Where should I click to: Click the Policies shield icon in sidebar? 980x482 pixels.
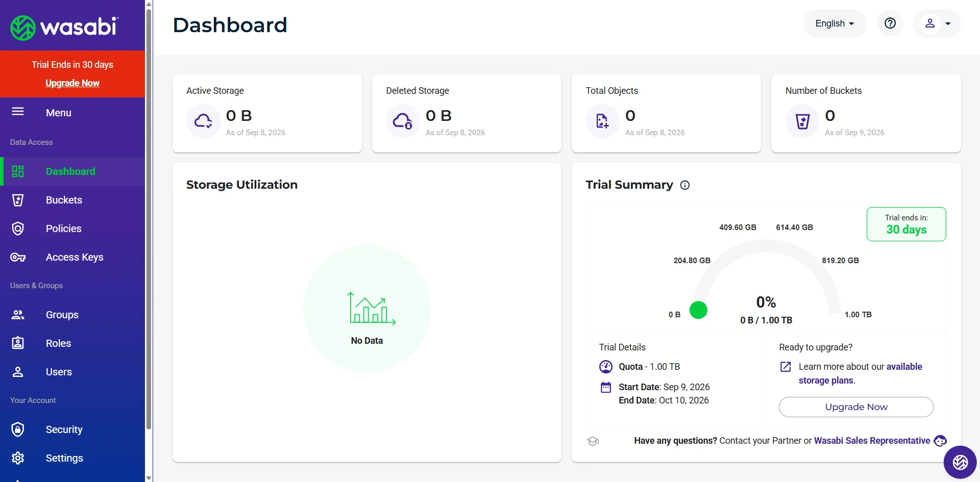(18, 229)
